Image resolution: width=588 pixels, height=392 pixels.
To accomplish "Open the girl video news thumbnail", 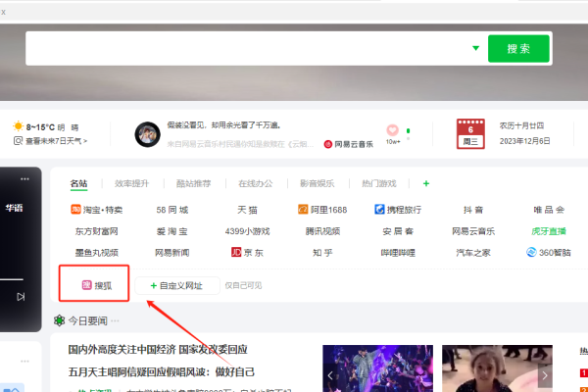I will [x=497, y=368].
